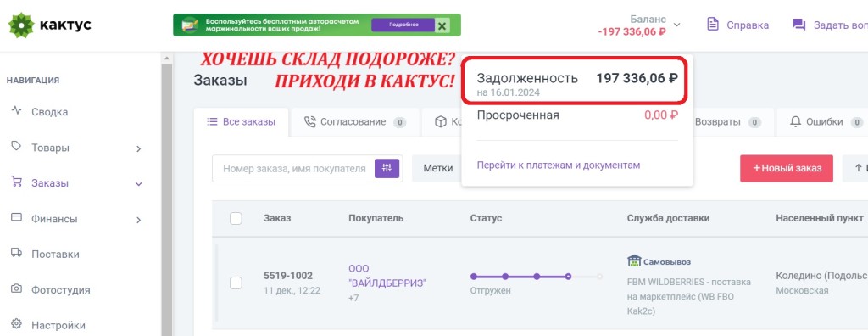The image size is (868, 336).
Task: Click the -197 336,06 ₽ balance value
Action: pyautogui.click(x=632, y=31)
